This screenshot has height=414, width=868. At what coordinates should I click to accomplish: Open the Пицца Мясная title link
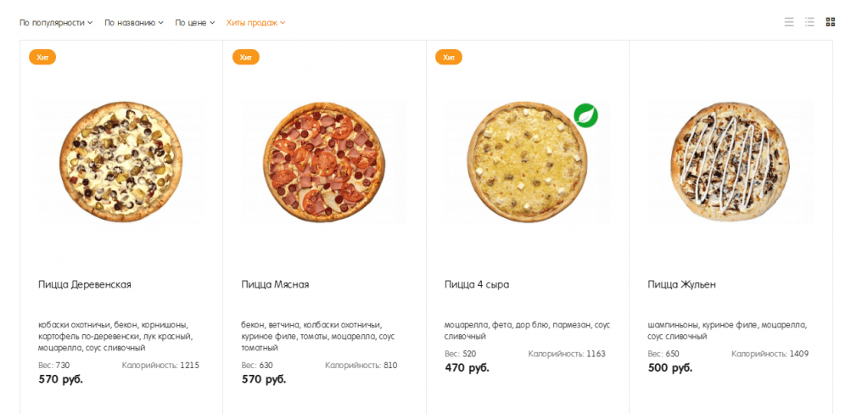click(x=275, y=284)
